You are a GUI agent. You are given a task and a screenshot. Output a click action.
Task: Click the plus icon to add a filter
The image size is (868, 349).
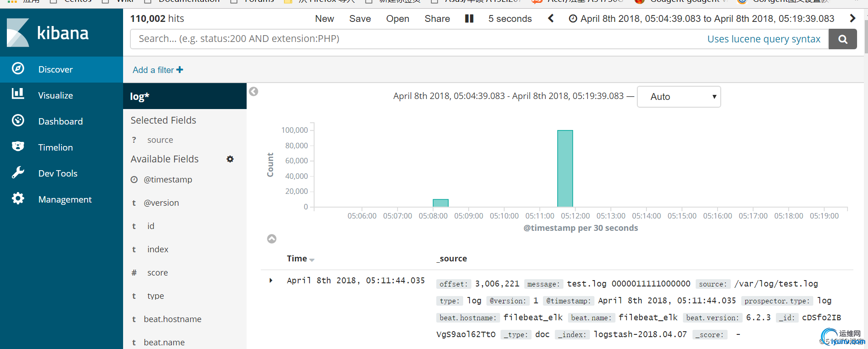[x=180, y=70]
